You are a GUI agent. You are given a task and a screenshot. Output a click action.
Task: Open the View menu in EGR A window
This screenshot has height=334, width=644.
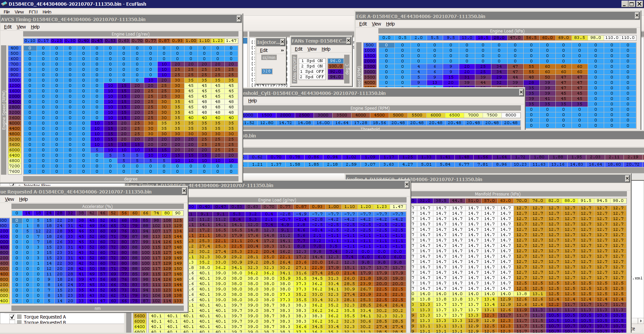[376, 24]
